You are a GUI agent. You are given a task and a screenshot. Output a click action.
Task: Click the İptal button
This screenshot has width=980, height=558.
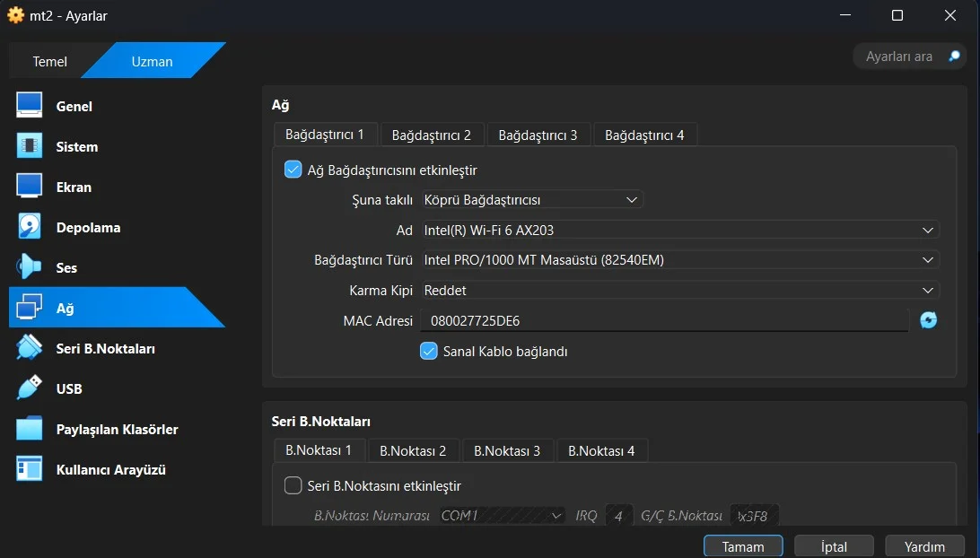pyautogui.click(x=834, y=546)
